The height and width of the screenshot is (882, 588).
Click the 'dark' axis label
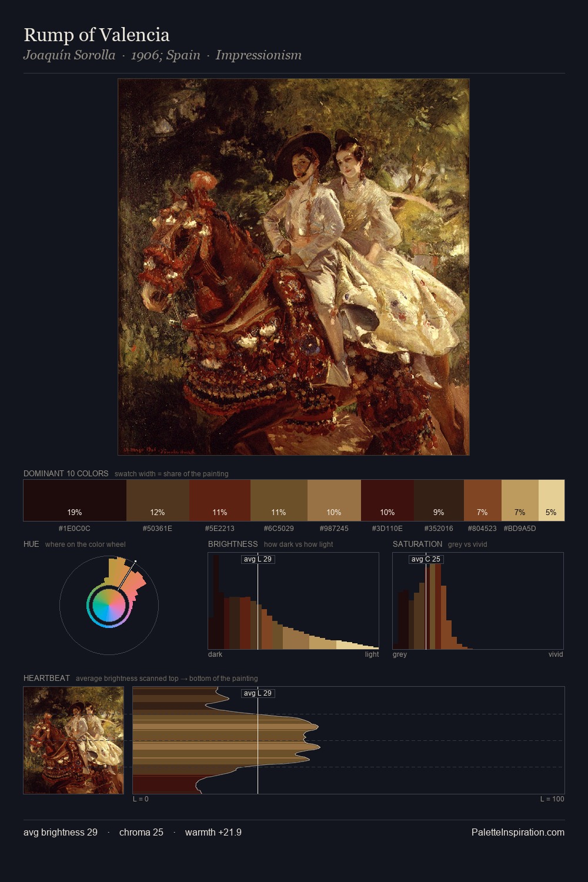pos(215,654)
